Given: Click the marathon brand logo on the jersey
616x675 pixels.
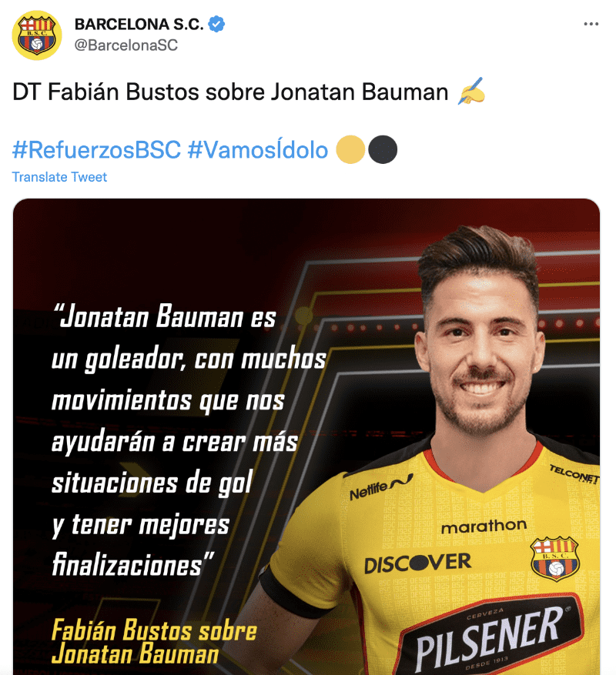Looking at the screenshot, I should click(x=484, y=526).
